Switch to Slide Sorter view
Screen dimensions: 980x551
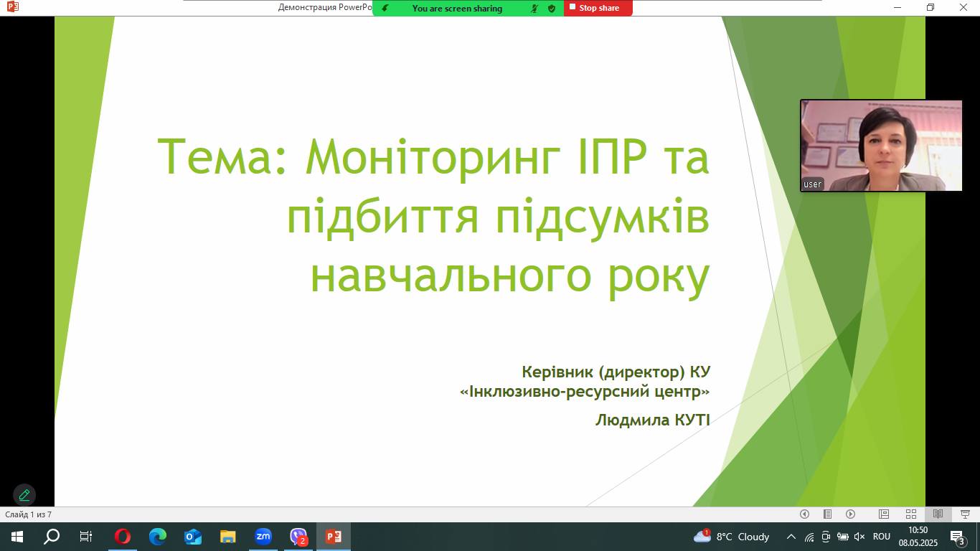[x=910, y=514]
